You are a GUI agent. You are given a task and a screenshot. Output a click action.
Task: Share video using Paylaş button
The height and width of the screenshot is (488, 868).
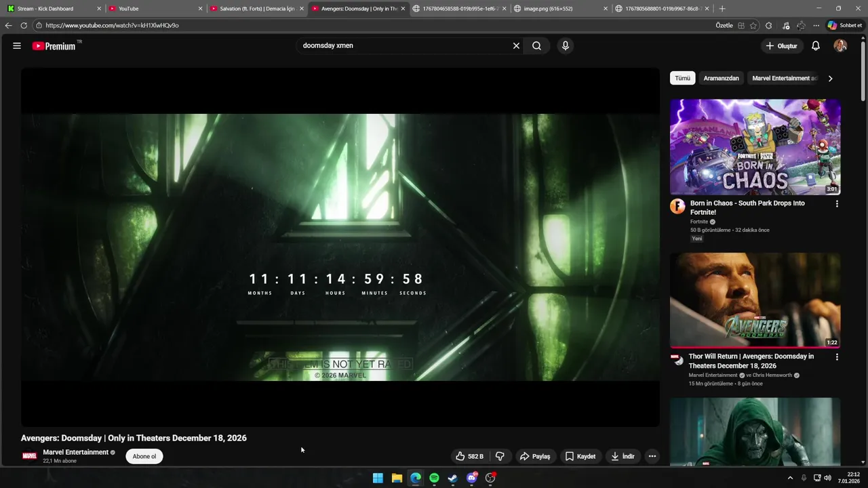(534, 456)
